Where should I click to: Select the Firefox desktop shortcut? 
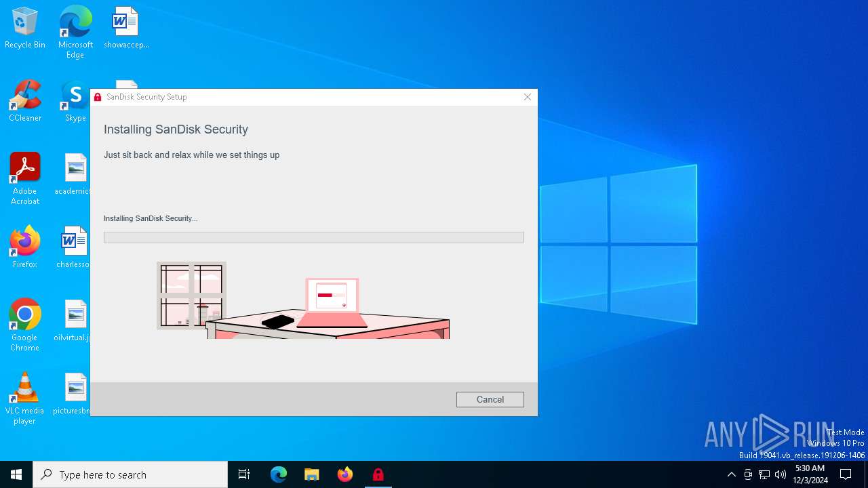click(25, 247)
